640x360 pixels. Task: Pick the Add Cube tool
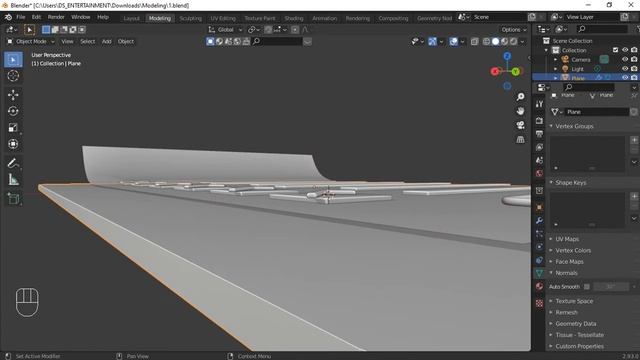point(13,199)
